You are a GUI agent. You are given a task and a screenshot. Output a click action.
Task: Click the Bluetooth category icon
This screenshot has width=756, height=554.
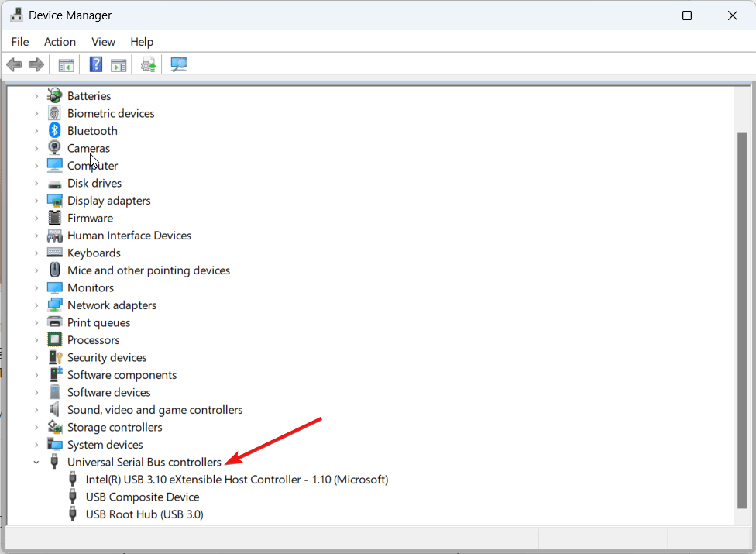54,130
